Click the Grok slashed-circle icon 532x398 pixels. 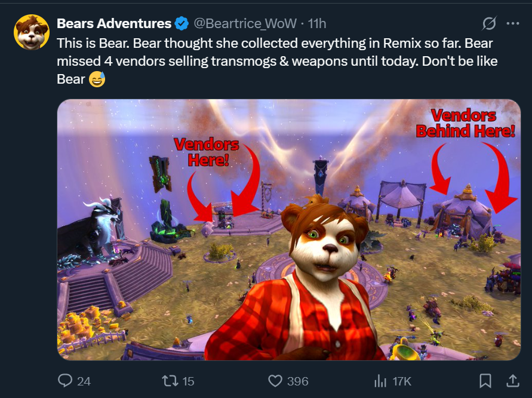(490, 23)
